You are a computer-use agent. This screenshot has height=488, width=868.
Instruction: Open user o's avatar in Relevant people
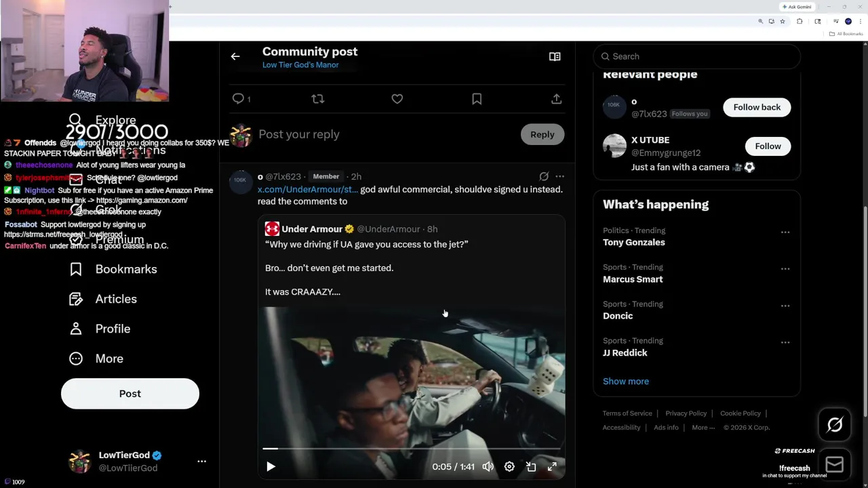point(614,107)
